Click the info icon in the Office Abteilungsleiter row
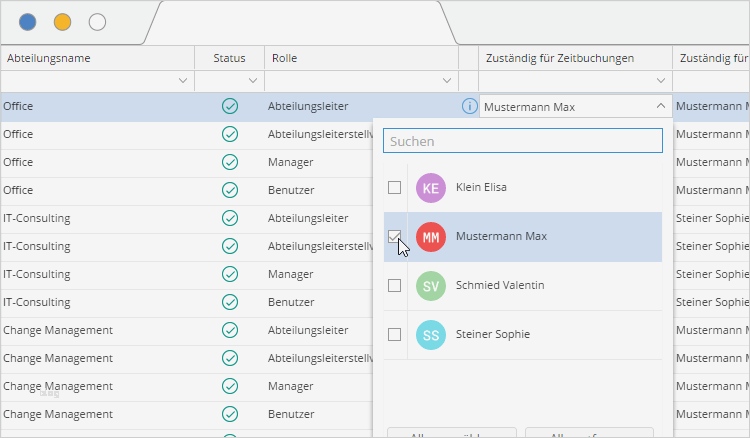This screenshot has height=438, width=750. click(x=469, y=106)
